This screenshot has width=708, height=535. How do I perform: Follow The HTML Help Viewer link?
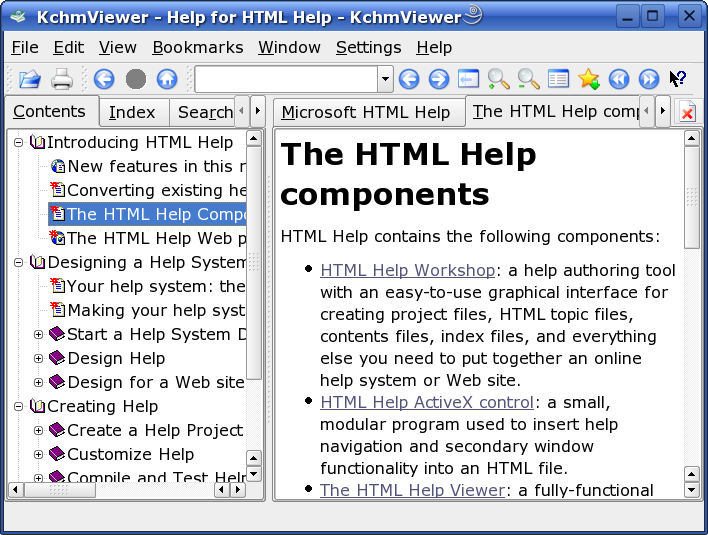click(x=412, y=490)
